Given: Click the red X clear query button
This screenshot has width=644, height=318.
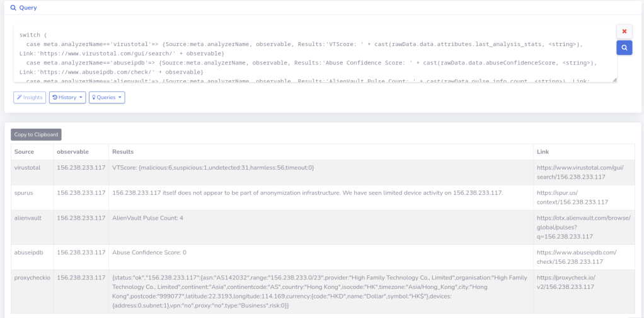Looking at the screenshot, I should [624, 32].
